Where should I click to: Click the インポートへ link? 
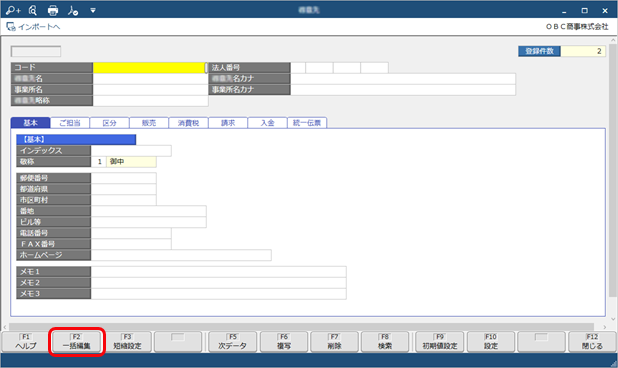[34, 27]
